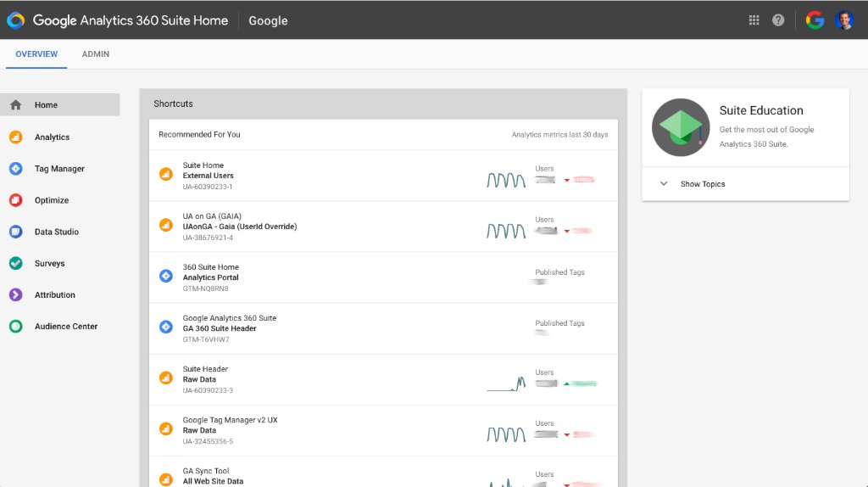
Task: Click the Google organization name in header
Action: point(268,20)
